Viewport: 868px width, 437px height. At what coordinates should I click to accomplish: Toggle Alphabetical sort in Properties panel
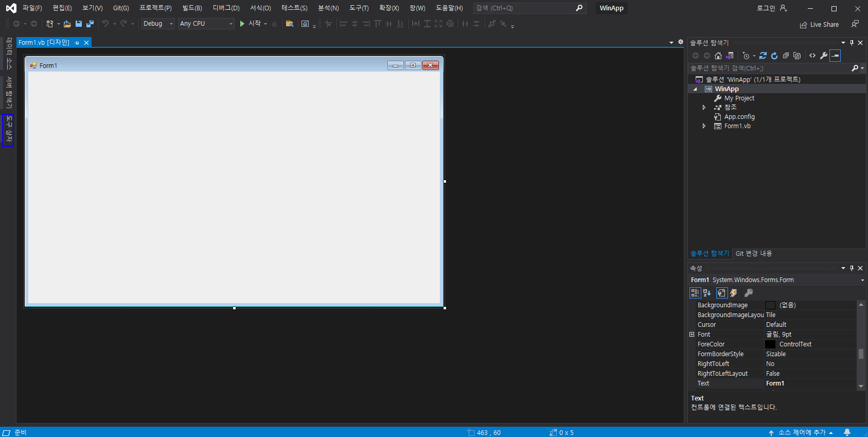coord(707,293)
